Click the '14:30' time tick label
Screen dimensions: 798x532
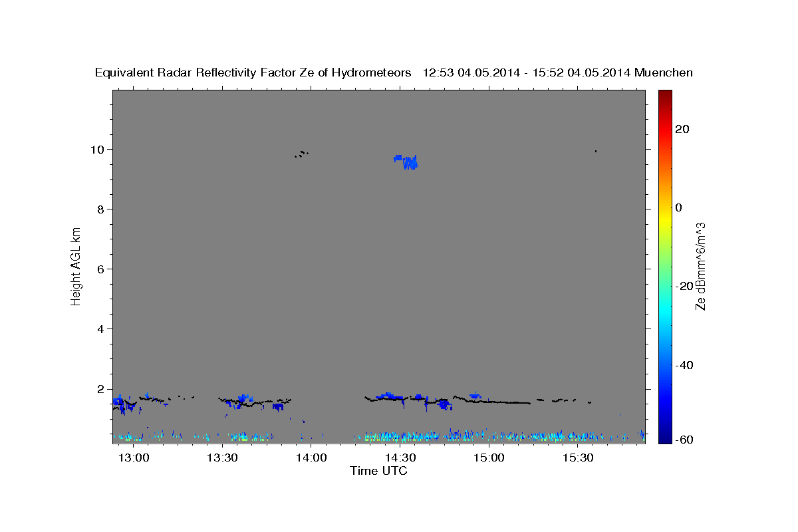coord(400,458)
